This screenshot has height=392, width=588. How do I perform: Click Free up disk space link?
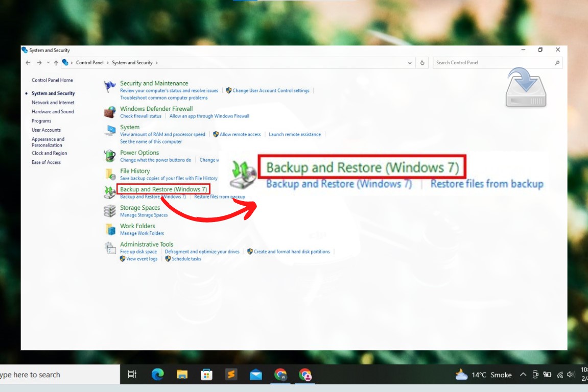[x=138, y=252]
